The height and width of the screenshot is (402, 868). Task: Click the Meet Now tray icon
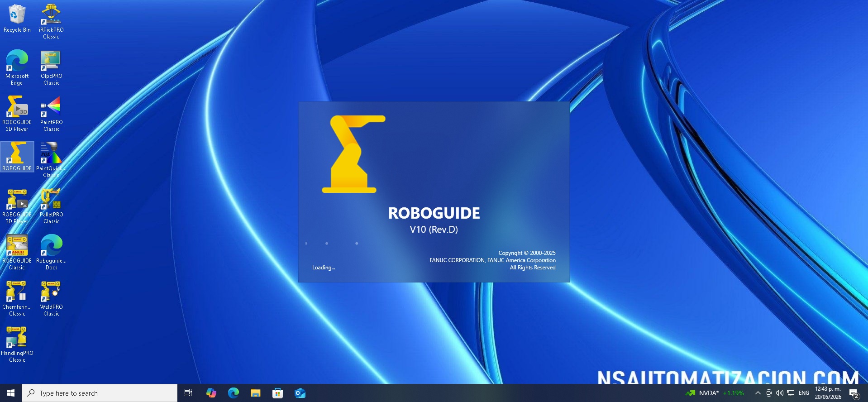(x=768, y=393)
